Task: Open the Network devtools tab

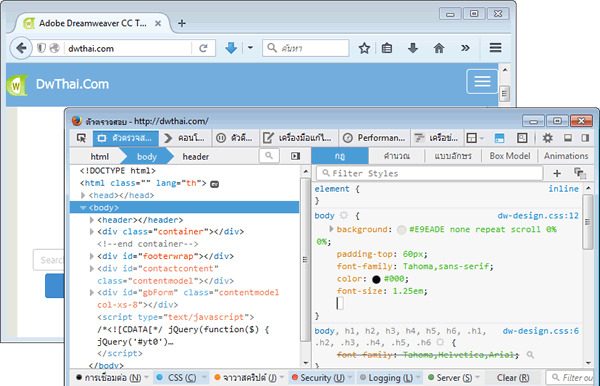Action: pyautogui.click(x=436, y=138)
